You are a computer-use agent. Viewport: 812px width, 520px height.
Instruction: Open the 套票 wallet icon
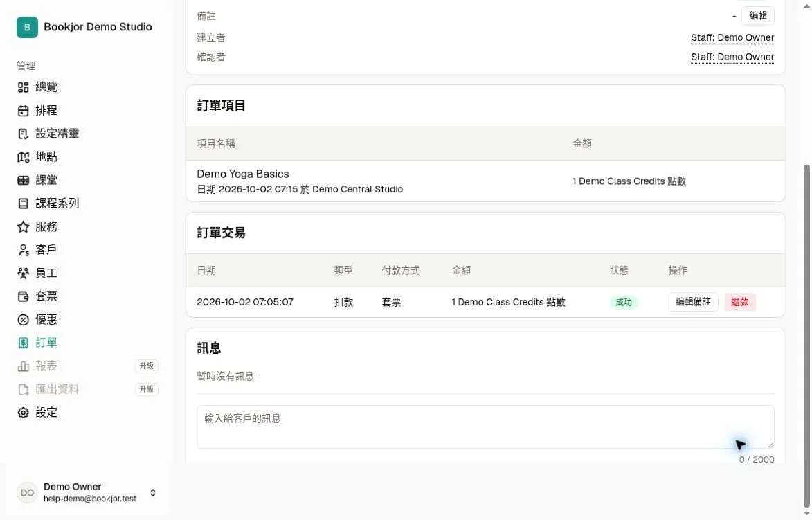(x=24, y=296)
